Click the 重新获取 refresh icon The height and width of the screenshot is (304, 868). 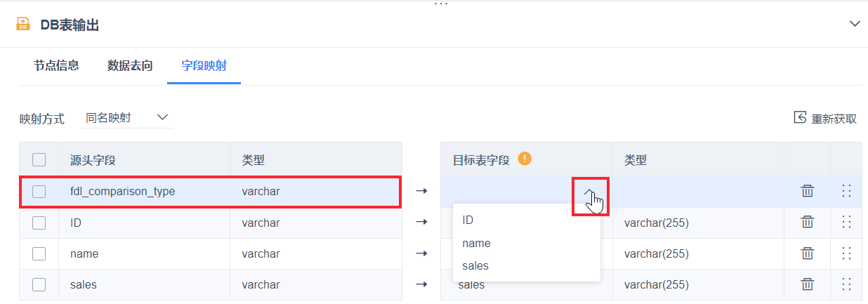(800, 117)
